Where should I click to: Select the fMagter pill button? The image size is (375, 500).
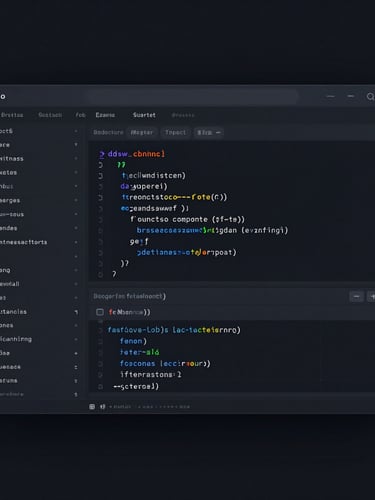[142, 132]
